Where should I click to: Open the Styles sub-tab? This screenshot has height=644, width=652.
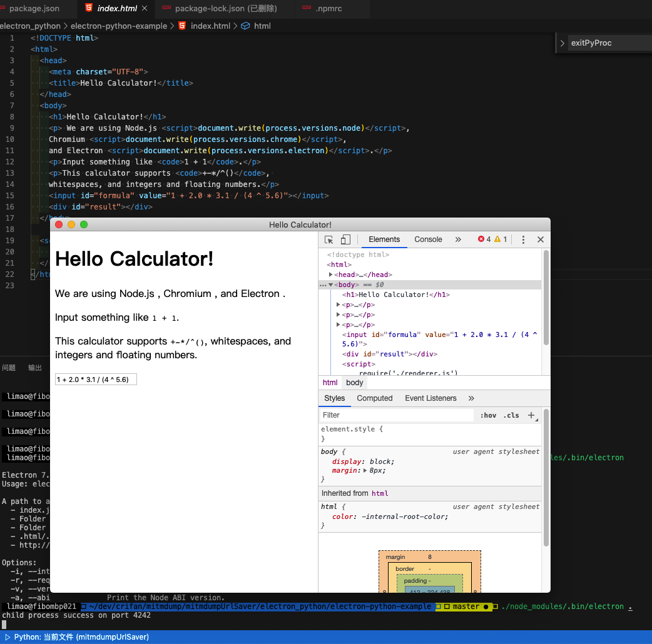[x=334, y=398]
